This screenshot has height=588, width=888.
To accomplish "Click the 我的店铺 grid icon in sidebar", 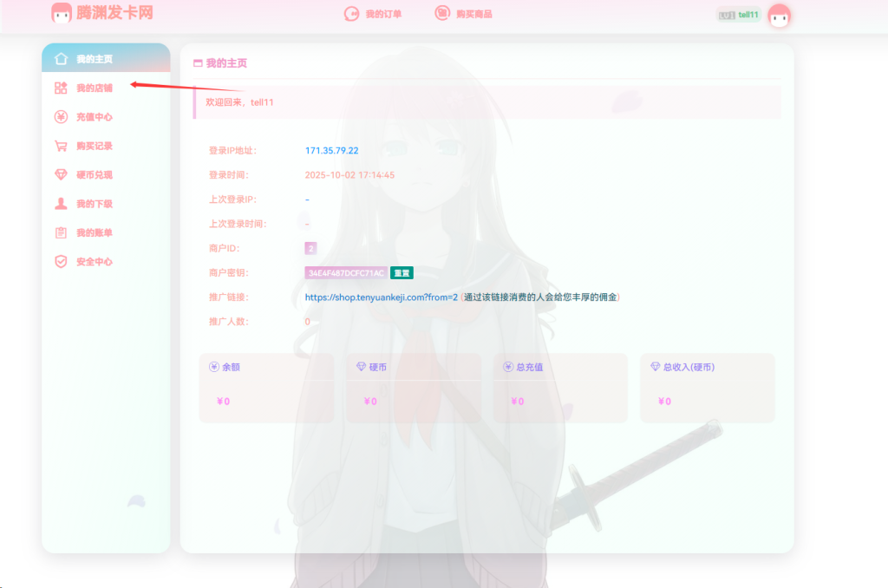I will pyautogui.click(x=61, y=88).
